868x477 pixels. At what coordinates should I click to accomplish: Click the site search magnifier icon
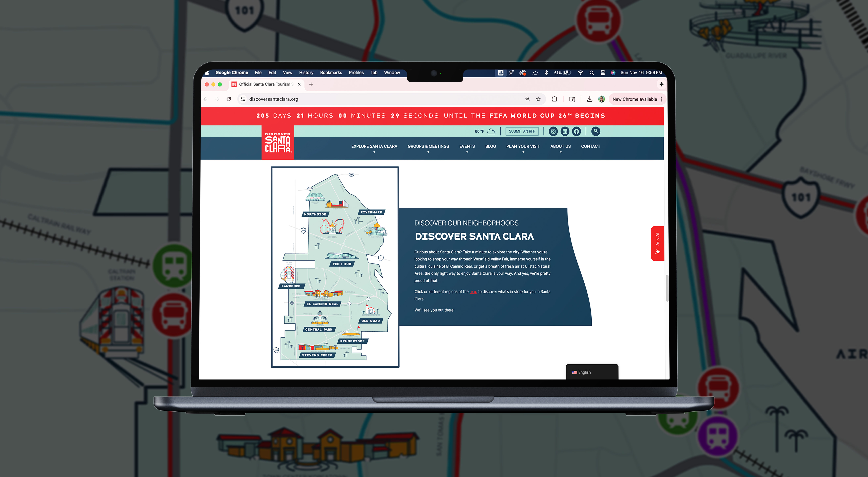[596, 131]
